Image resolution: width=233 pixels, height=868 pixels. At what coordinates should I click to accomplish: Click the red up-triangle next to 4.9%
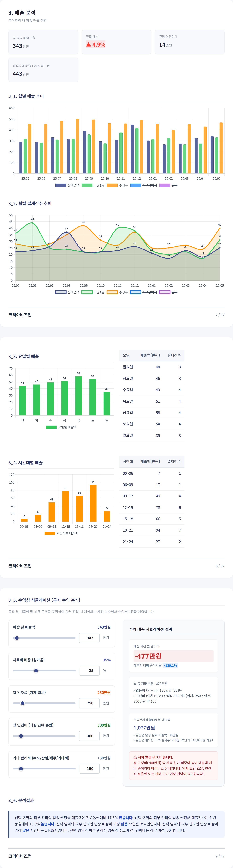pos(88,44)
